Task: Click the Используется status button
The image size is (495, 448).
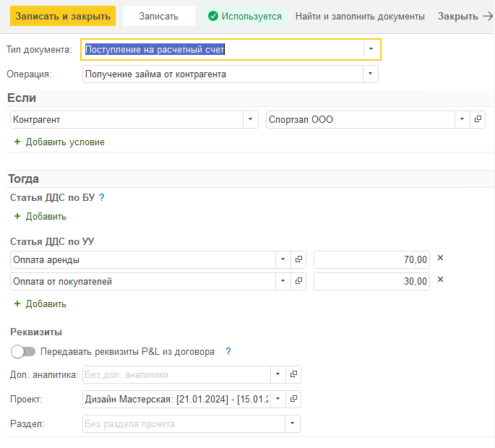Action: click(245, 16)
